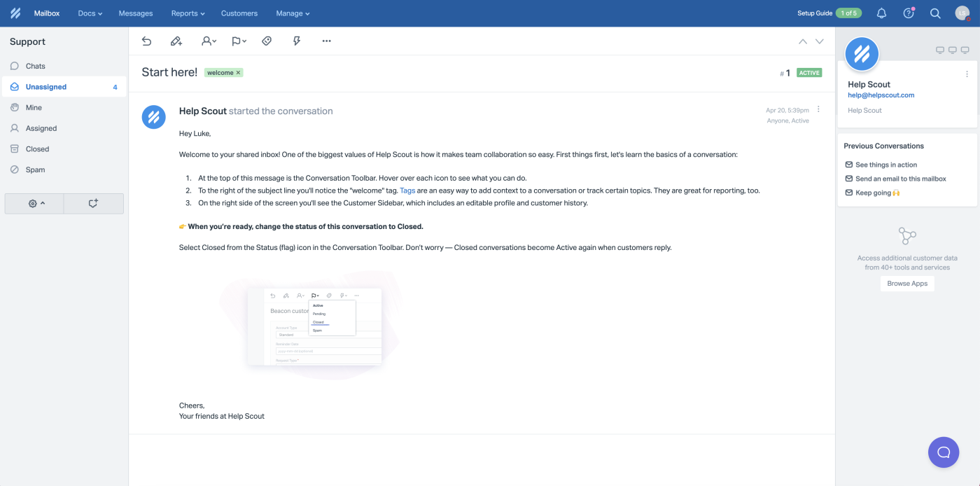980x486 pixels.
Task: Open the more options ellipsis in toolbar
Action: [x=326, y=41]
